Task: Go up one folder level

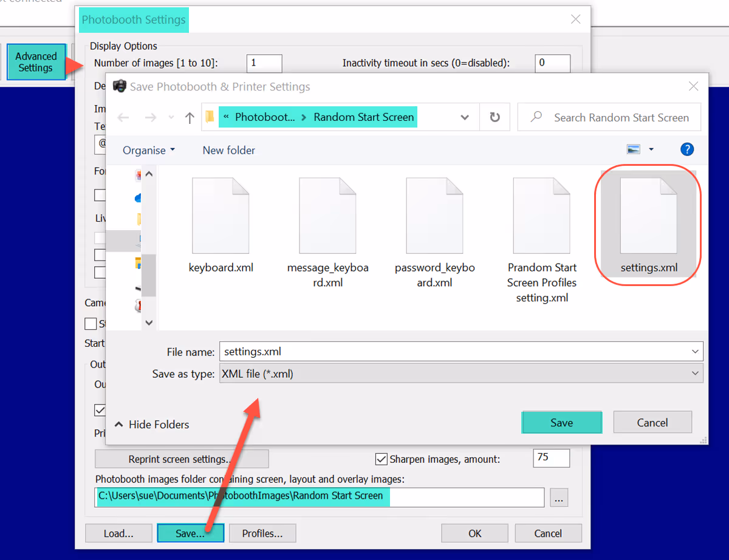Action: point(190,118)
